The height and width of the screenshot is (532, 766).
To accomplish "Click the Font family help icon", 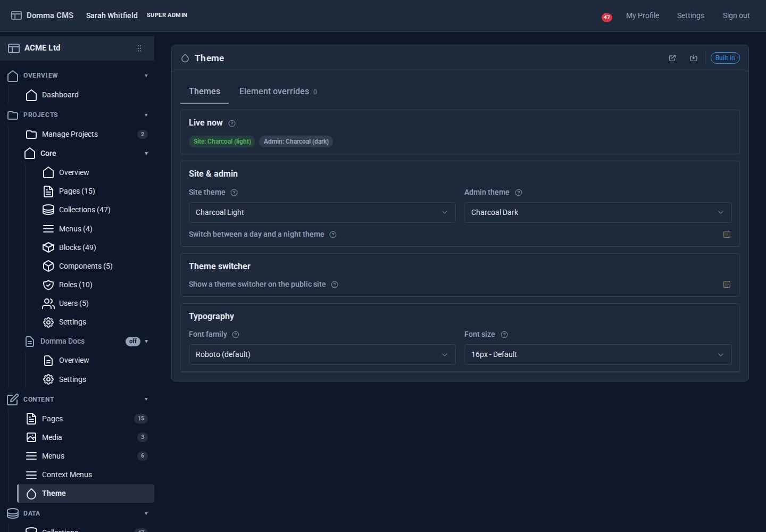I will [236, 335].
